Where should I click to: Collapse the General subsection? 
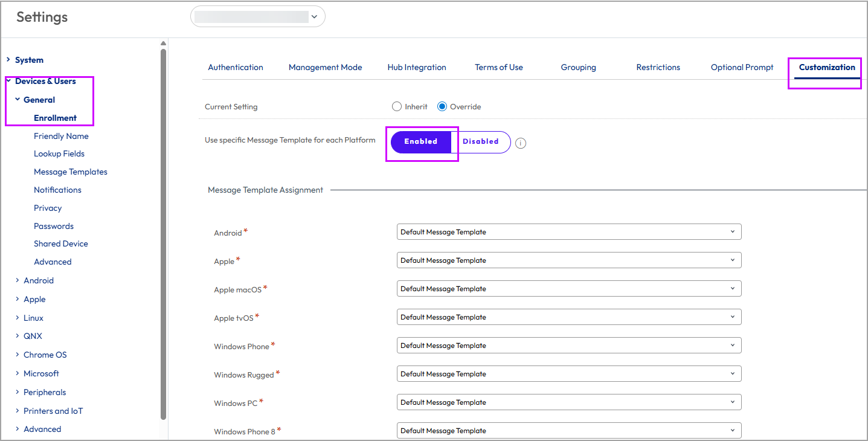(18, 100)
